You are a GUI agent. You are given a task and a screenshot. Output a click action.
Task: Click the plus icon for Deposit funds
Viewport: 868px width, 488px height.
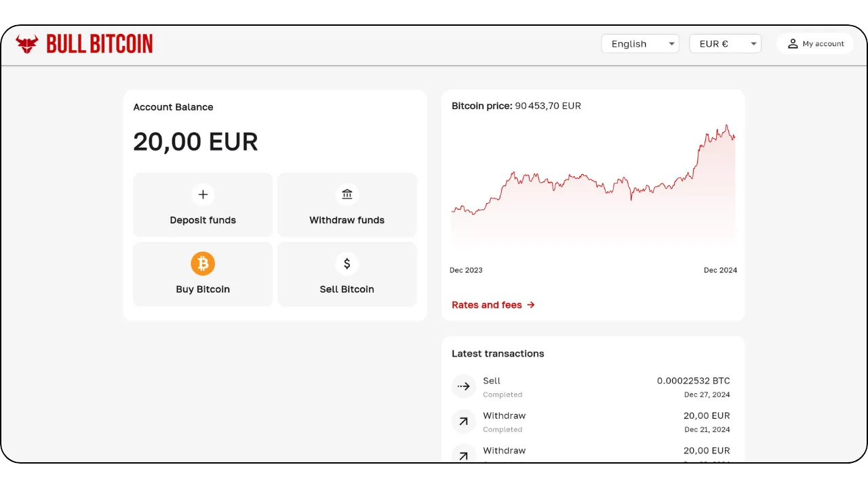[203, 195]
